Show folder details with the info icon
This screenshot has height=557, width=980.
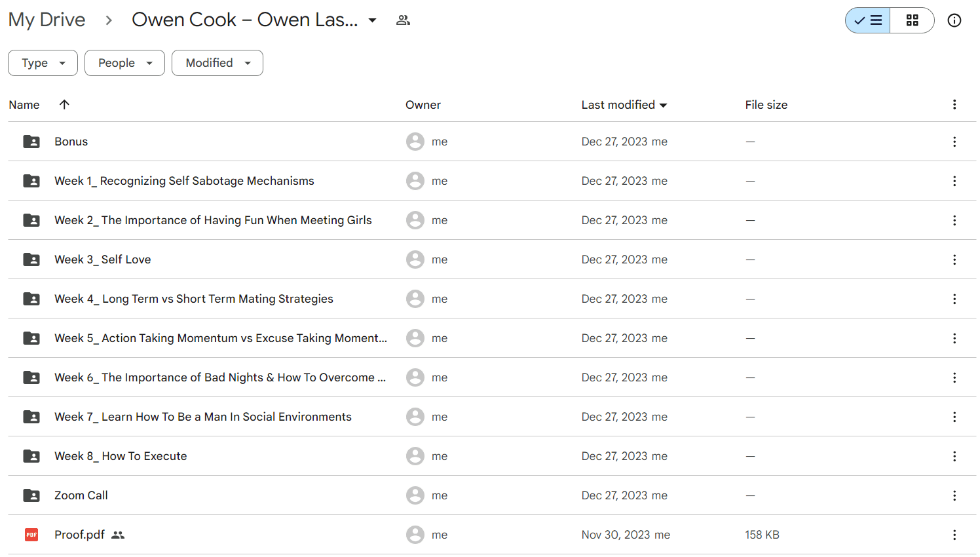[x=954, y=20]
